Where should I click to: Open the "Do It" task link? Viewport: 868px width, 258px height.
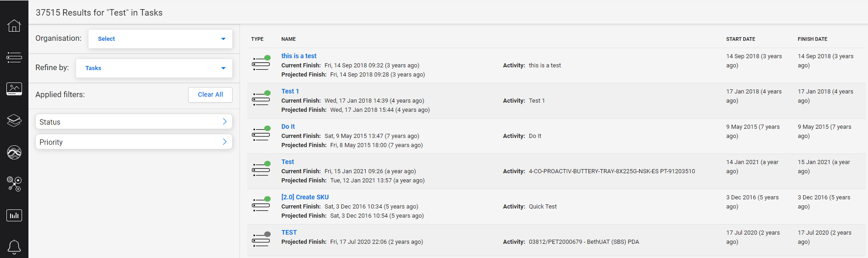point(288,126)
